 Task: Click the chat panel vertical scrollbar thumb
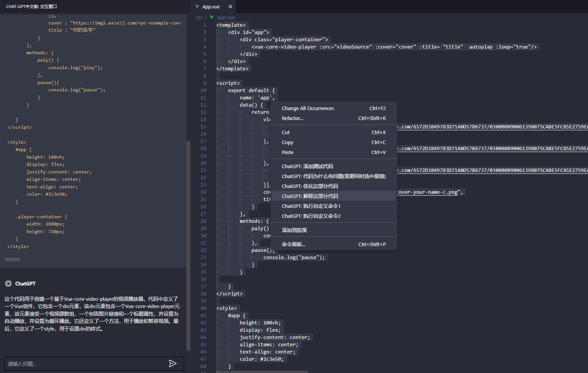[188, 245]
